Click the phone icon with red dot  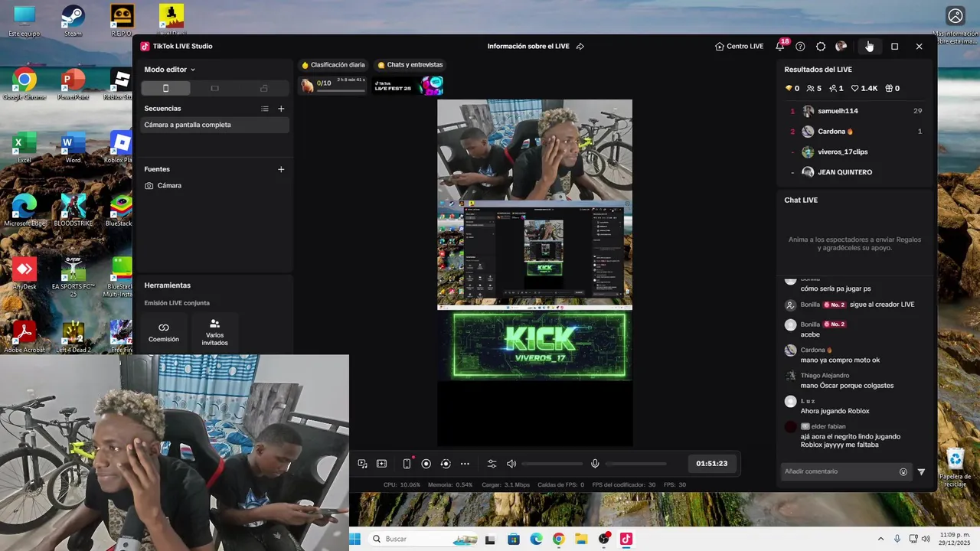pyautogui.click(x=407, y=464)
